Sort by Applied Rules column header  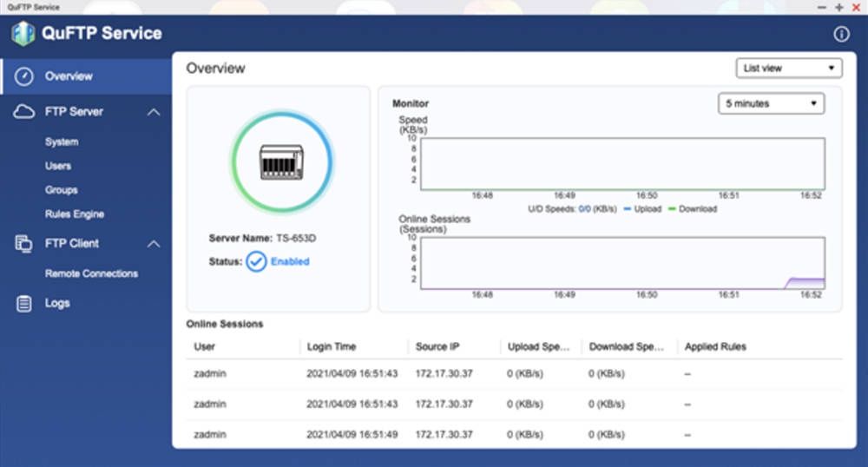(x=715, y=347)
